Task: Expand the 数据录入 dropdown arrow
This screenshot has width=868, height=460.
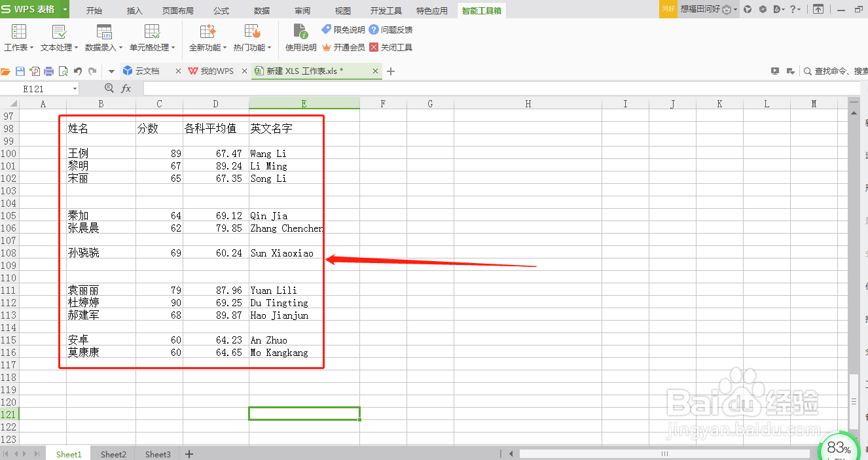Action: coord(120,48)
